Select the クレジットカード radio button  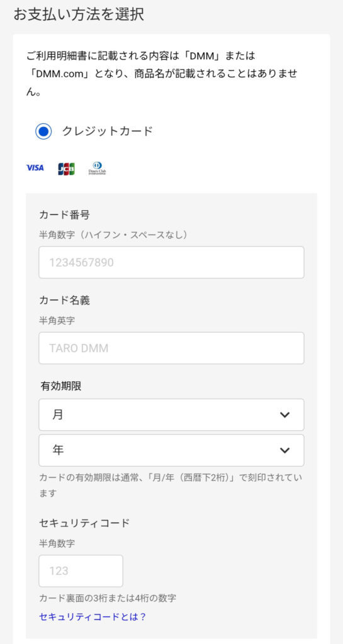pyautogui.click(x=43, y=131)
